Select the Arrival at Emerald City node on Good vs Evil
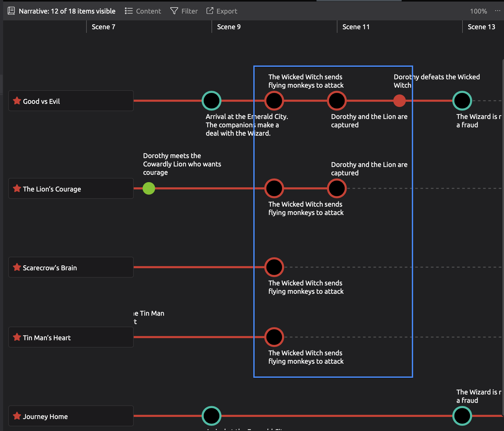 tap(212, 101)
